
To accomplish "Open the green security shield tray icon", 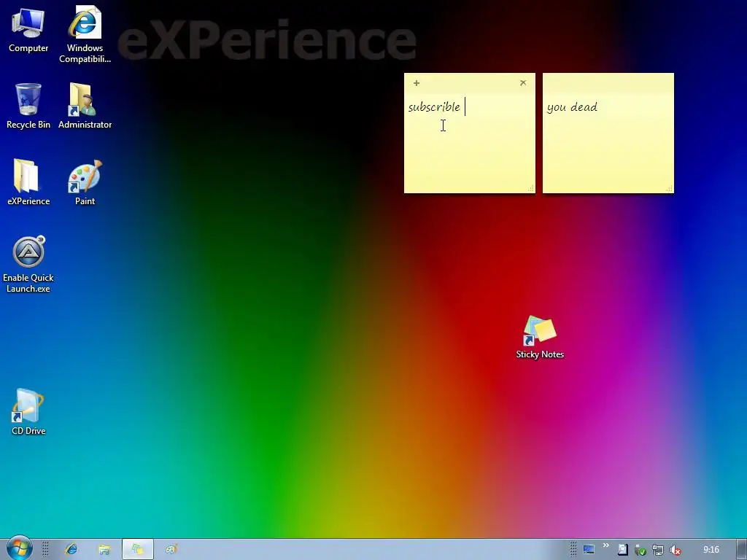I will (640, 551).
